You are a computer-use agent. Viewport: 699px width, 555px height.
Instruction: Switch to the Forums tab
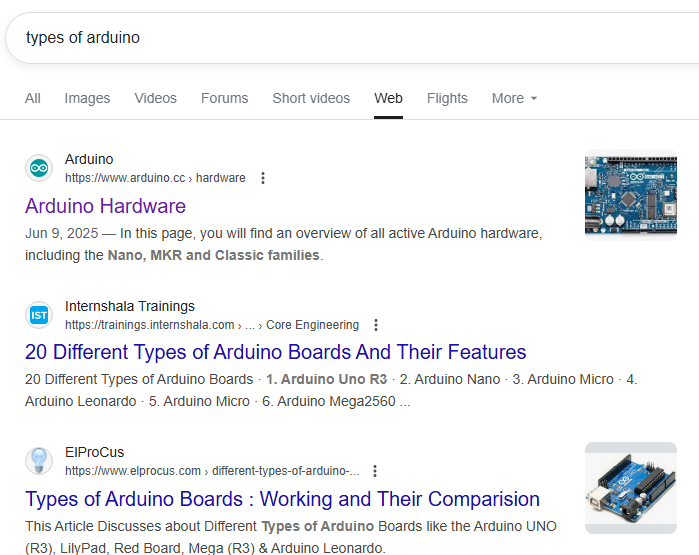point(224,98)
